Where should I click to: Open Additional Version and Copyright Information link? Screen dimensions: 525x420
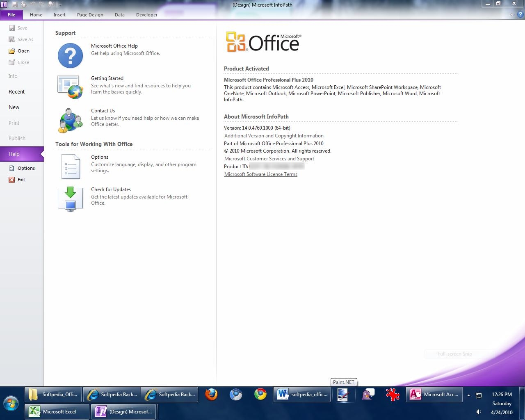pyautogui.click(x=274, y=136)
